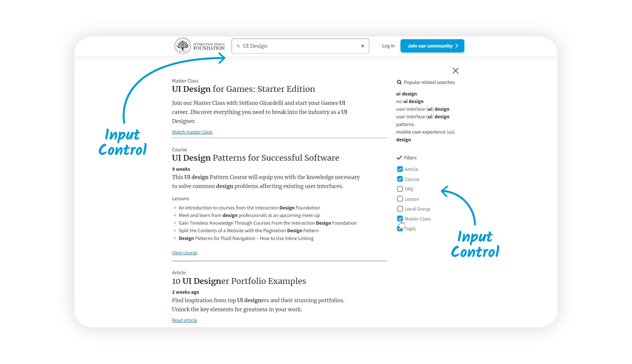Open the Watch master class link
Image resolution: width=632 pixels, height=364 pixels.
tap(192, 132)
